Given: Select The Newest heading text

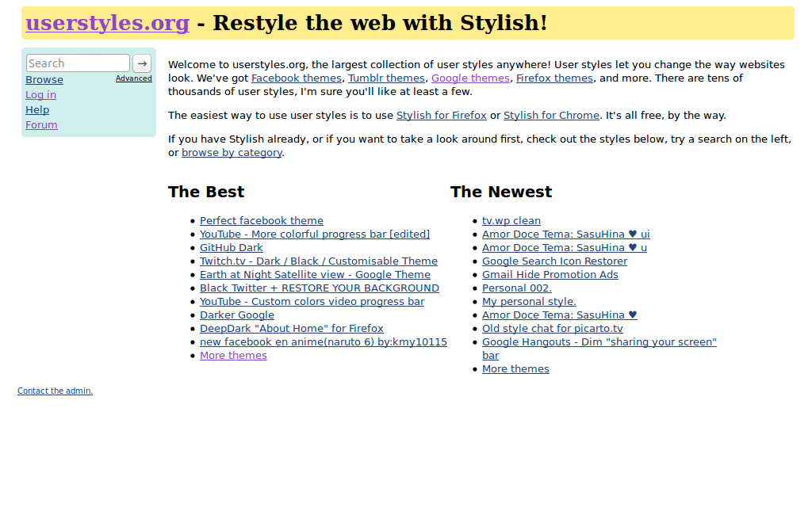Looking at the screenshot, I should point(501,192).
